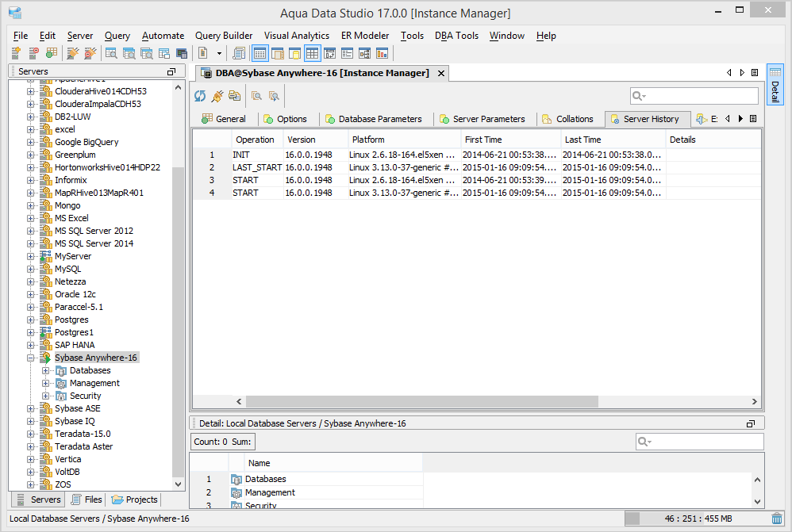Toggle the Detail side panel button
The width and height of the screenshot is (792, 532).
click(775, 86)
